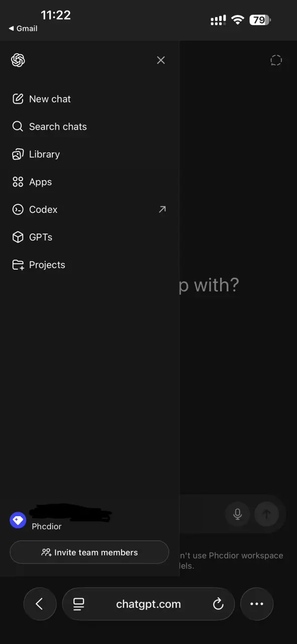
Task: Tap the ChatGPT logo icon
Action: (18, 60)
